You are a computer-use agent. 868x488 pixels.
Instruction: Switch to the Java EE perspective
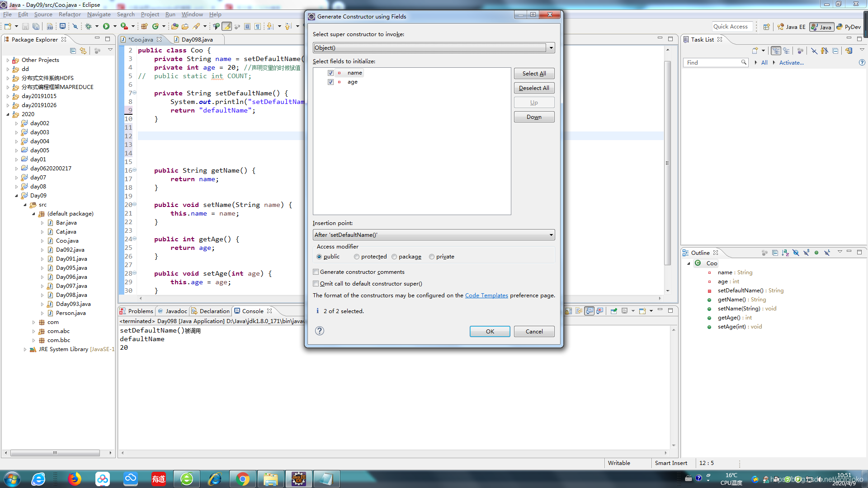tap(791, 27)
